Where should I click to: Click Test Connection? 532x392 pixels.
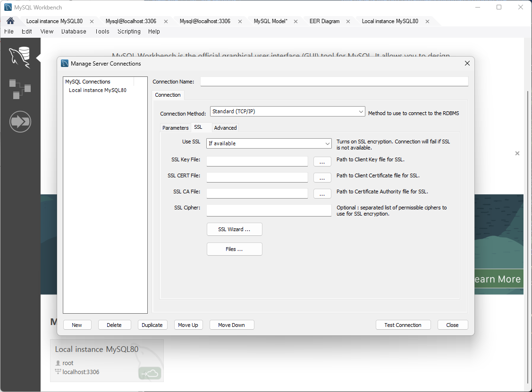pos(403,325)
